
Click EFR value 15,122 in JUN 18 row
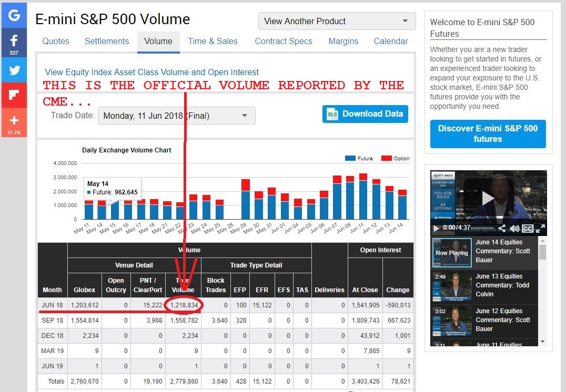pyautogui.click(x=262, y=305)
